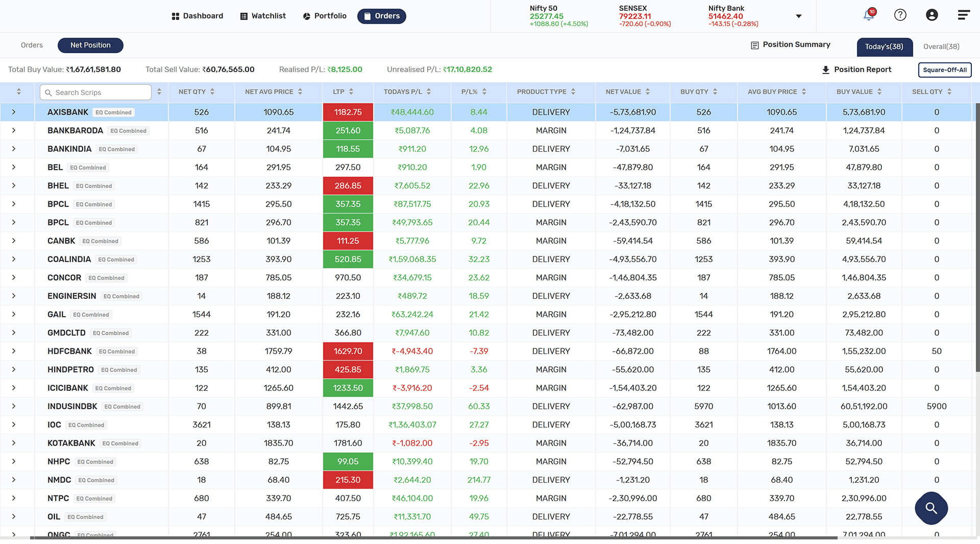980x544 pixels.
Task: Open the help question mark icon
Action: point(900,15)
